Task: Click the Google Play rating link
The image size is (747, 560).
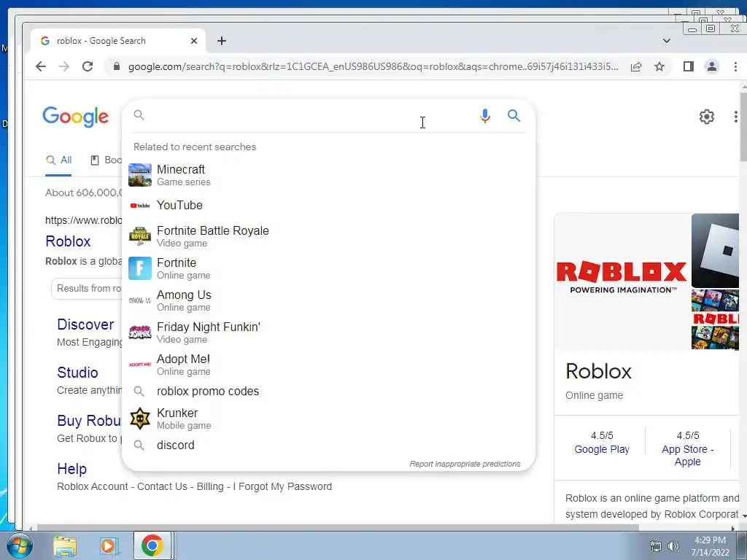Action: (x=602, y=449)
